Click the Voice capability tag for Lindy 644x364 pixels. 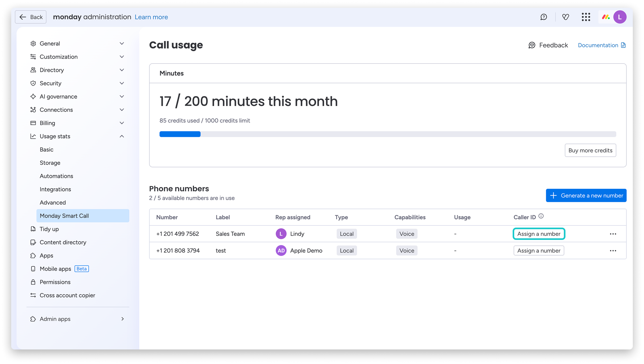point(407,234)
